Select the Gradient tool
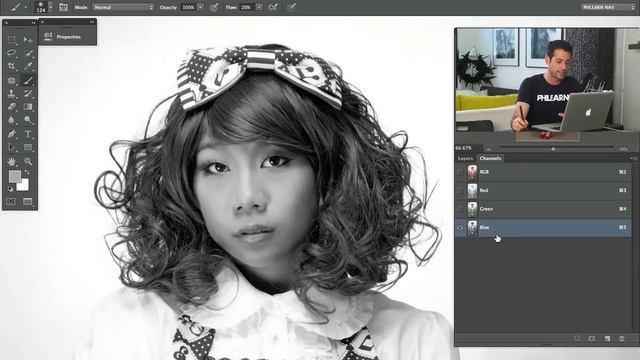 pos(28,107)
